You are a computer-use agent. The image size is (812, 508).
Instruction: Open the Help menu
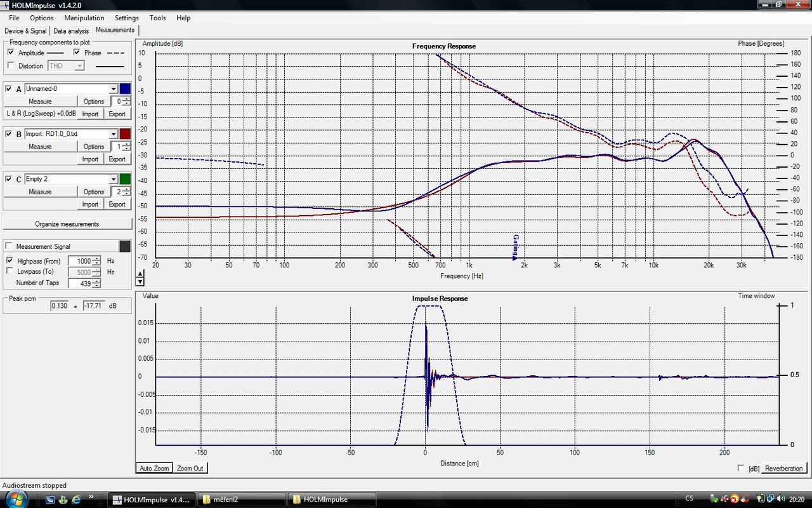(x=183, y=18)
